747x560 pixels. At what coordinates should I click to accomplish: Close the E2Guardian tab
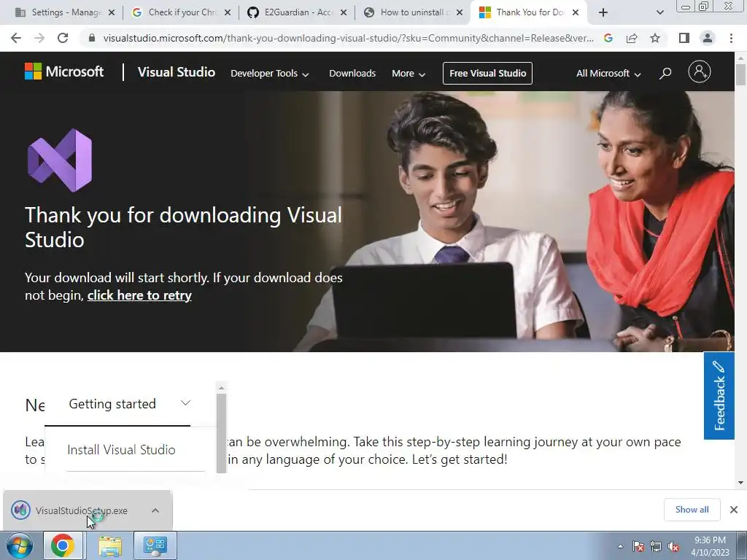pos(344,12)
